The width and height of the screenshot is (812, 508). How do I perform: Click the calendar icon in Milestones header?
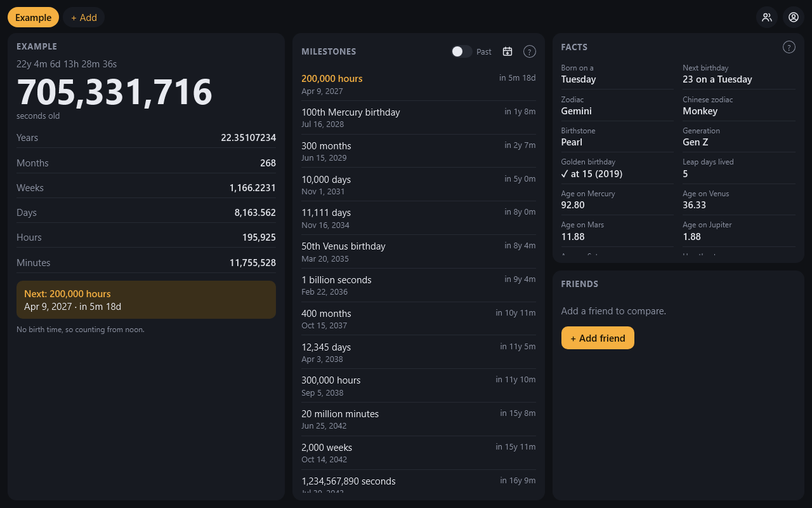click(507, 51)
